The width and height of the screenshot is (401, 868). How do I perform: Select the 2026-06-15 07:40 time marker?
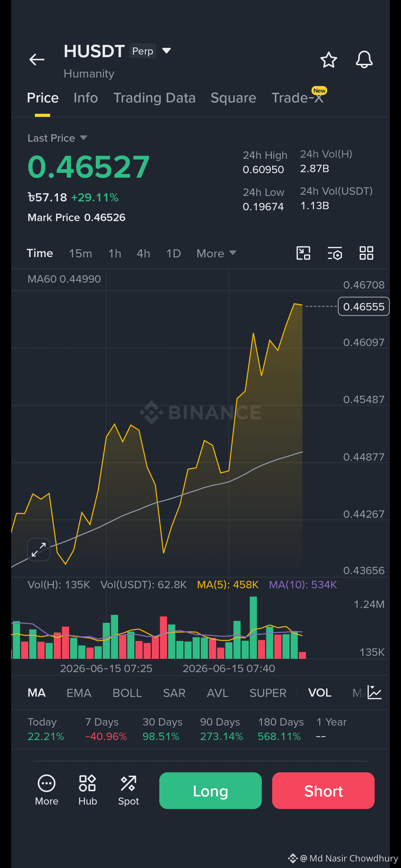[x=229, y=668]
